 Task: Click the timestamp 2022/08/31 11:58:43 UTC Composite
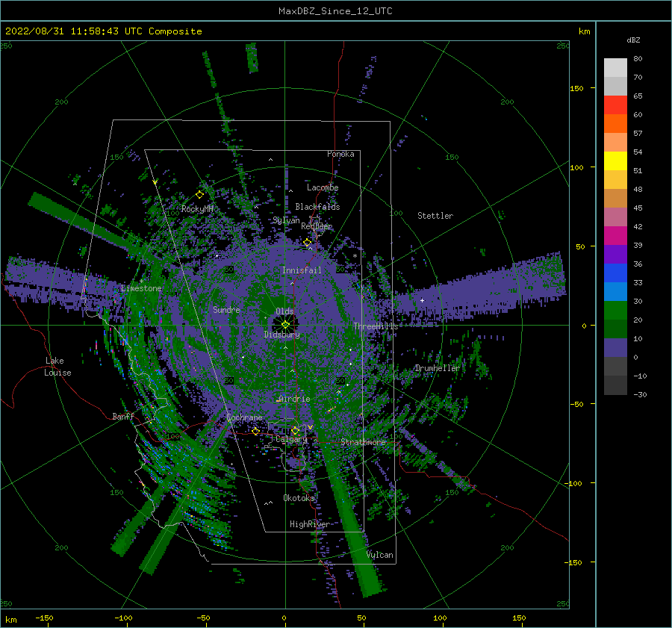[x=103, y=31]
